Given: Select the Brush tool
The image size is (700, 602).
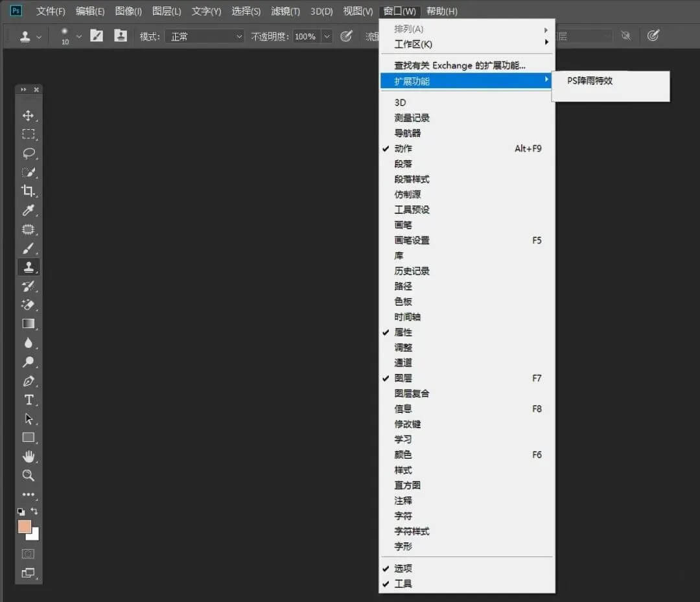Looking at the screenshot, I should tap(28, 248).
